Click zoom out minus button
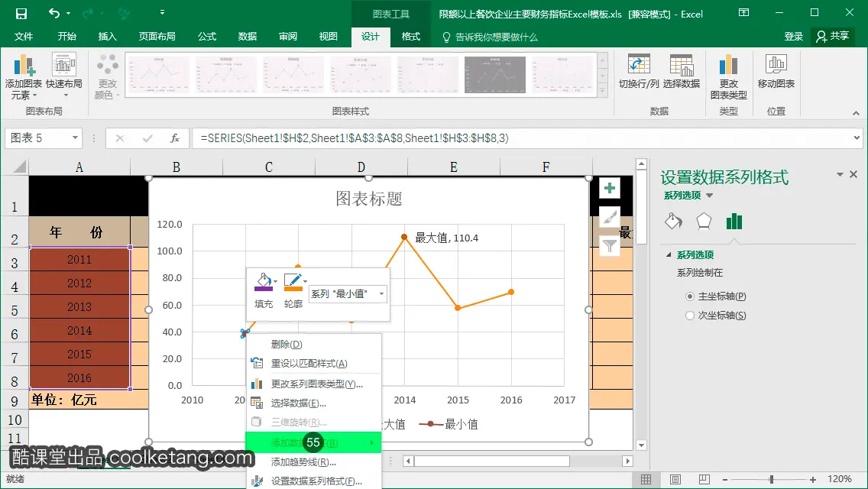 click(x=725, y=480)
